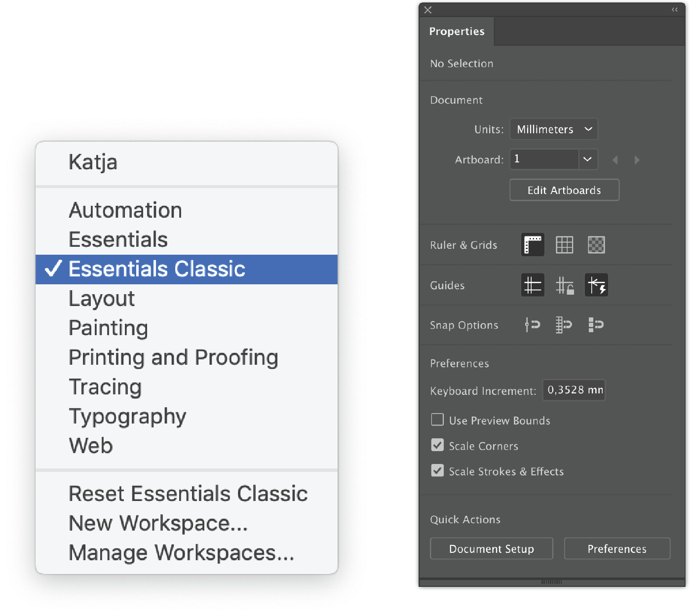Select the Web workspace

187,446
